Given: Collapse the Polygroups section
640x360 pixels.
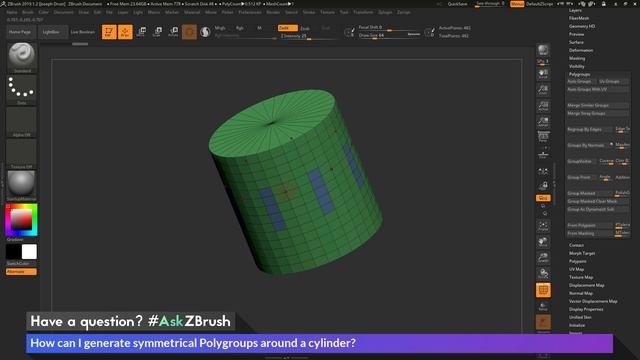Looking at the screenshot, I should click(x=579, y=74).
